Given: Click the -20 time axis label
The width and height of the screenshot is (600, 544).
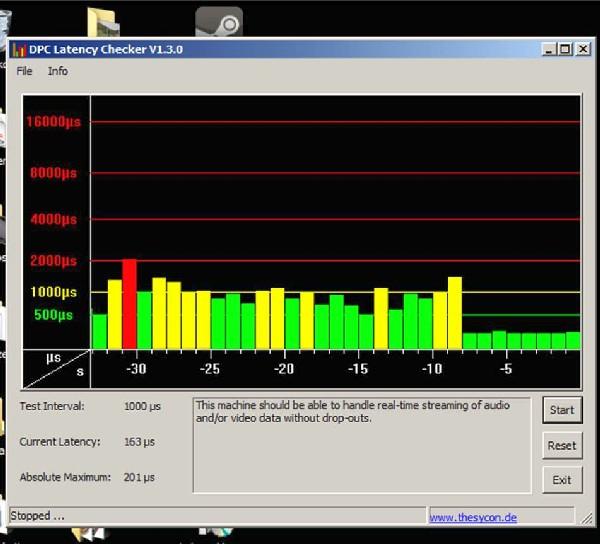Looking at the screenshot, I should (284, 369).
